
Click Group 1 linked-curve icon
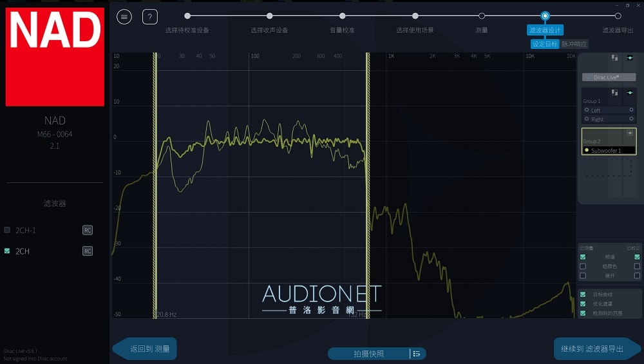tap(630, 92)
